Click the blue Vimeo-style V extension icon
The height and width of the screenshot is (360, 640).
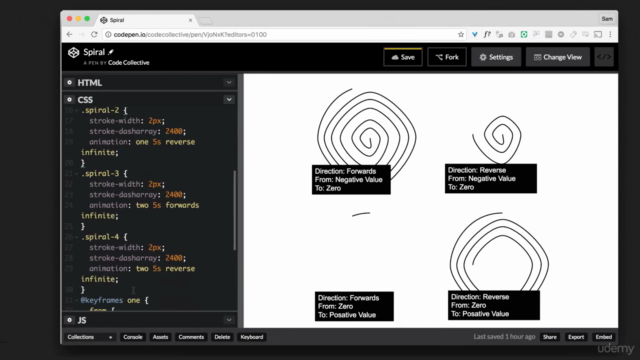[x=474, y=35]
